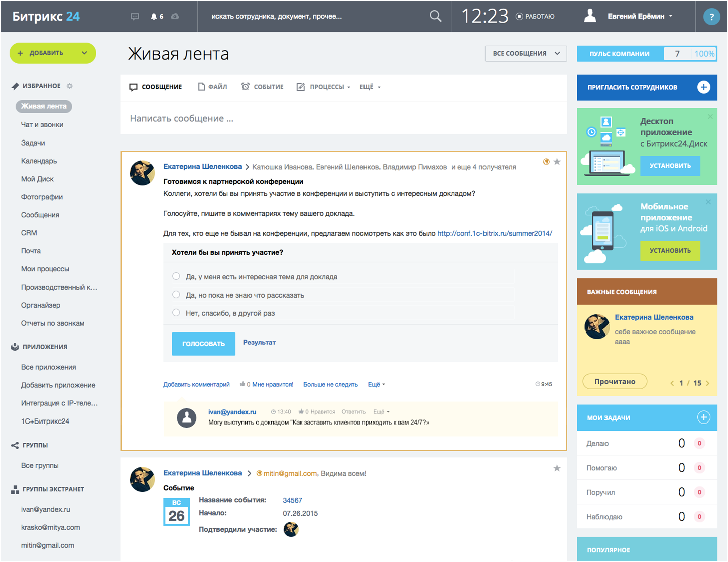This screenshot has width=728, height=562.
Task: Close the mobile app banner
Action: 708,202
